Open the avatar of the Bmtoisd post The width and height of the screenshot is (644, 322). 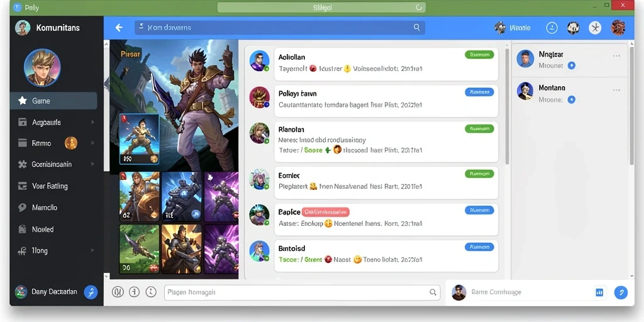[260, 252]
